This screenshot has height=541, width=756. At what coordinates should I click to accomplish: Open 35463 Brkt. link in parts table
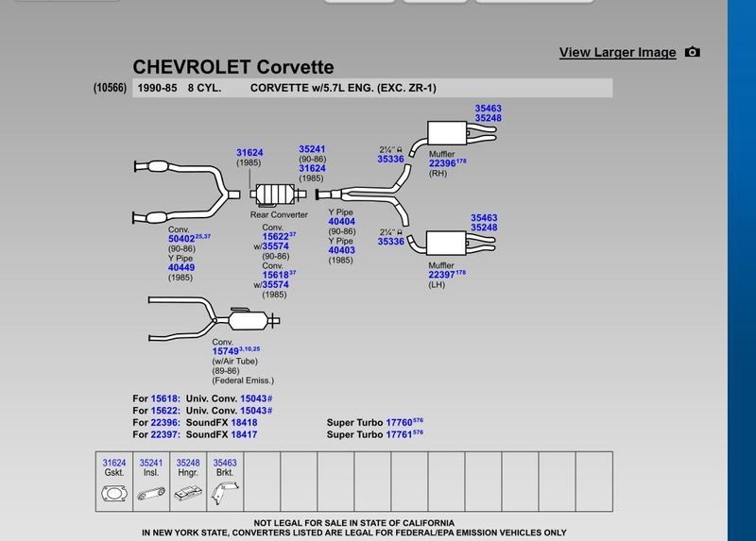(x=225, y=463)
